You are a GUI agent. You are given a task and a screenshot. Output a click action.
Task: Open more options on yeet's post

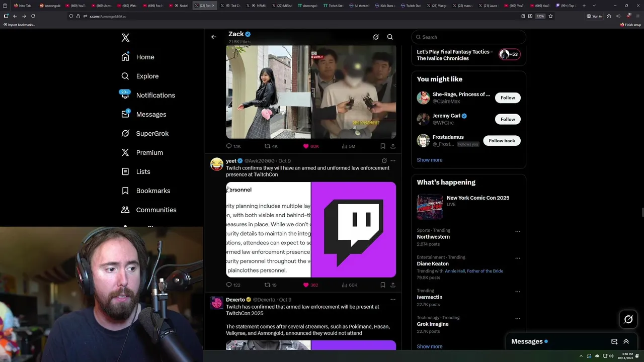point(393,161)
